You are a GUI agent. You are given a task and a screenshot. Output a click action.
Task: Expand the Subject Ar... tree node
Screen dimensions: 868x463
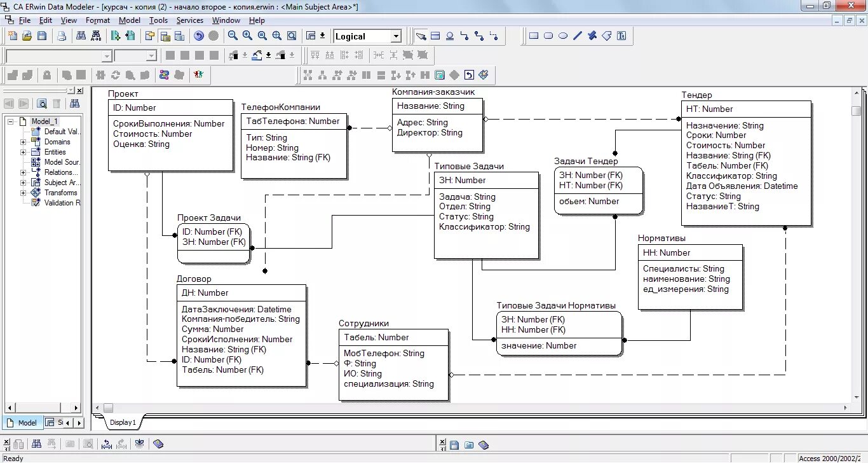point(24,183)
